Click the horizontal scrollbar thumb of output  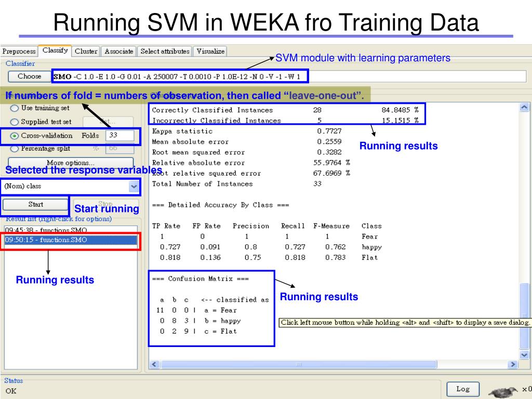[299, 364]
